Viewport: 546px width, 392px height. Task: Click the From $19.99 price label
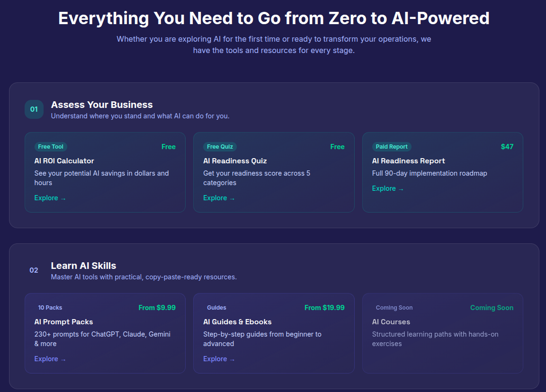click(324, 308)
